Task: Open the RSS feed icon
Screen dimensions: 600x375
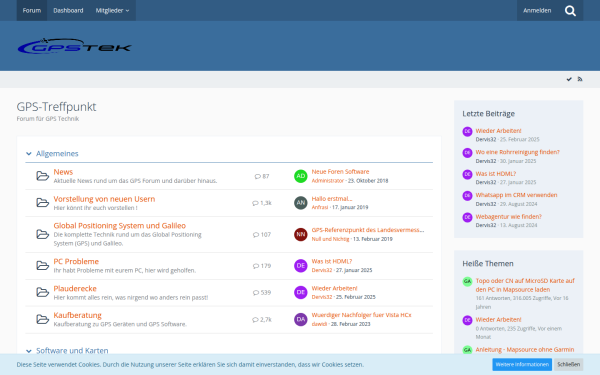Action: click(580, 79)
